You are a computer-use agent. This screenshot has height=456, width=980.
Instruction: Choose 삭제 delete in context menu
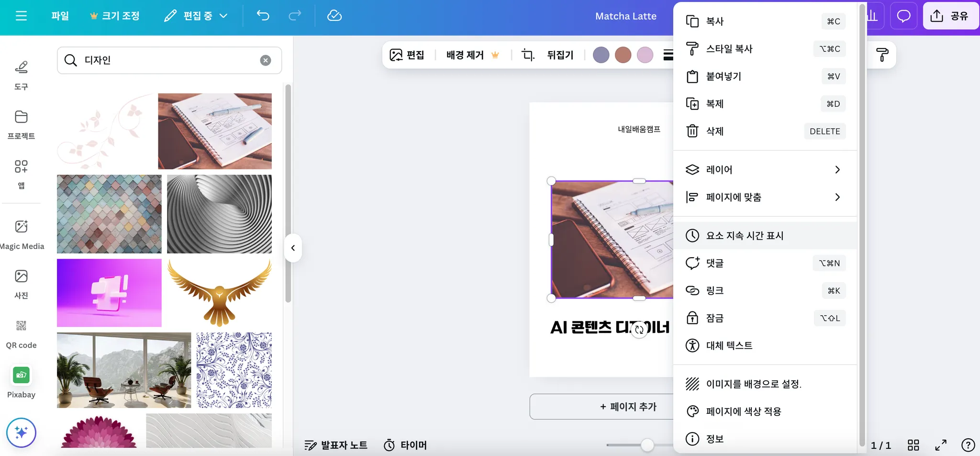[x=765, y=131]
